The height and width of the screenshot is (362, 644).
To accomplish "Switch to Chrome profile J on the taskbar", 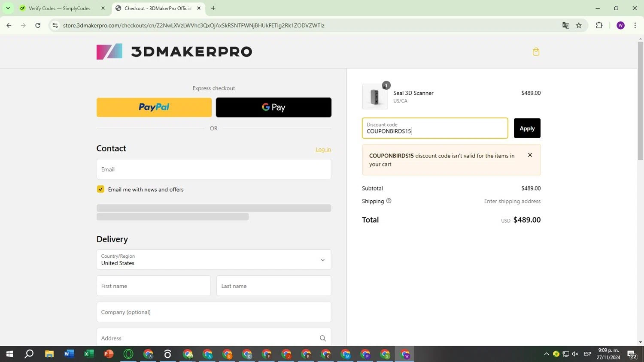I will [x=286, y=354].
